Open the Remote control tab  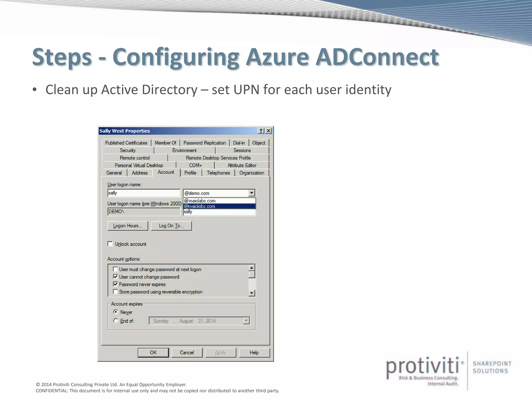[135, 158]
